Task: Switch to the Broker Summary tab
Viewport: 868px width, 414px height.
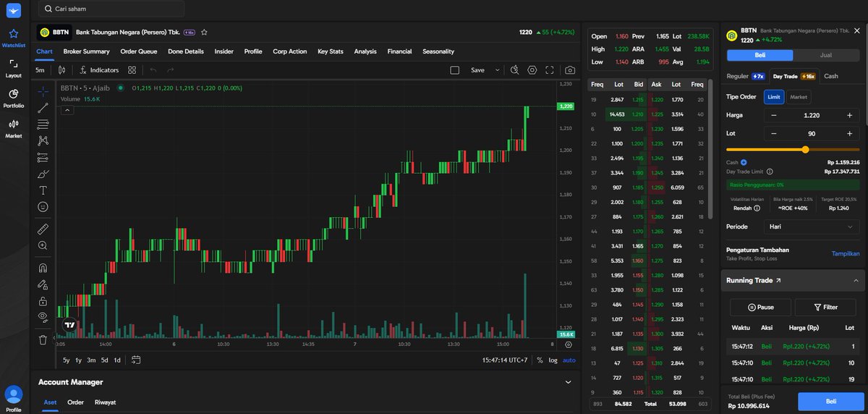Action: pyautogui.click(x=86, y=51)
